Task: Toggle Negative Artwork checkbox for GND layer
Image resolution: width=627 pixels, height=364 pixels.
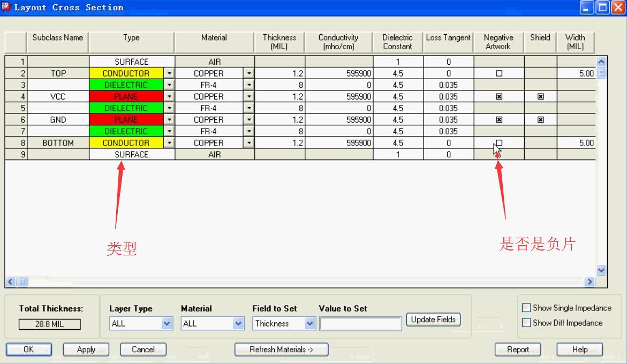Action: coord(499,120)
